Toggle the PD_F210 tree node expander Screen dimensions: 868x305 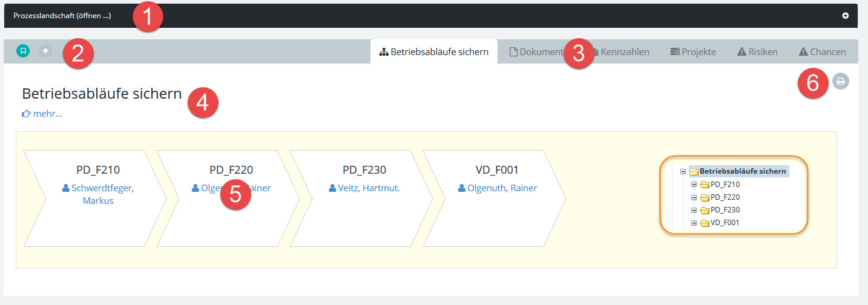(x=694, y=185)
